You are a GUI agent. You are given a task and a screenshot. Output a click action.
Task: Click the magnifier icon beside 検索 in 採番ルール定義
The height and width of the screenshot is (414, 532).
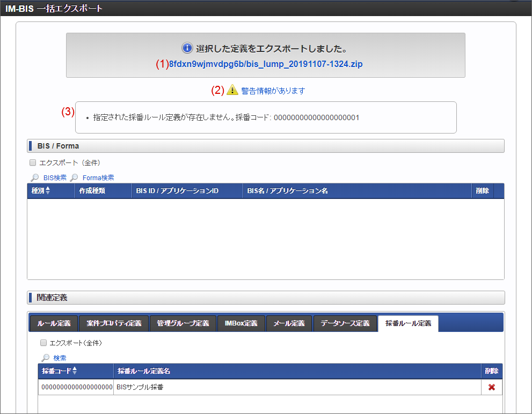[46, 358]
